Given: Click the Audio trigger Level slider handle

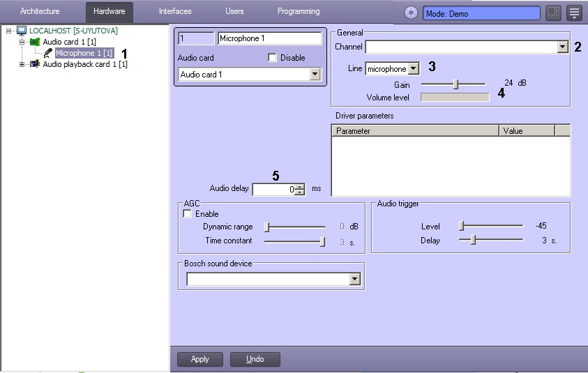Looking at the screenshot, I should point(462,226).
